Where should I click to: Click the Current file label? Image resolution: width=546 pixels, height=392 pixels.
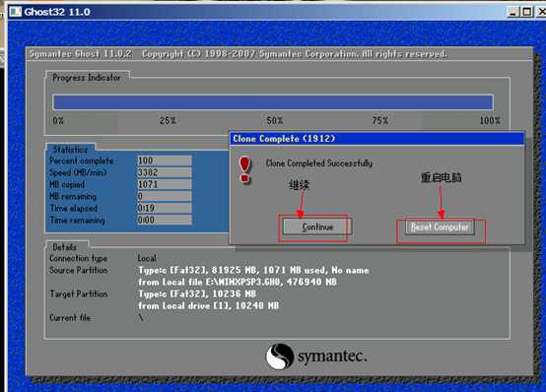[70, 317]
